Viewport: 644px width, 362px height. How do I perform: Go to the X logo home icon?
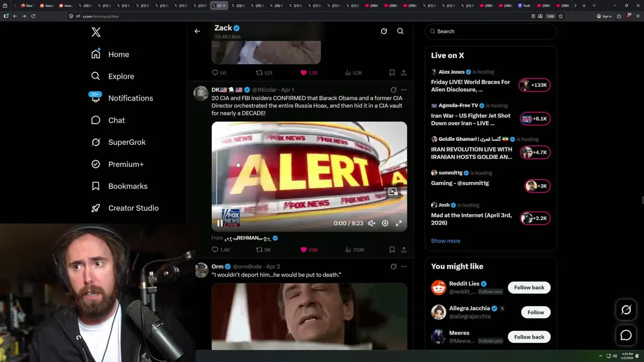pyautogui.click(x=96, y=32)
